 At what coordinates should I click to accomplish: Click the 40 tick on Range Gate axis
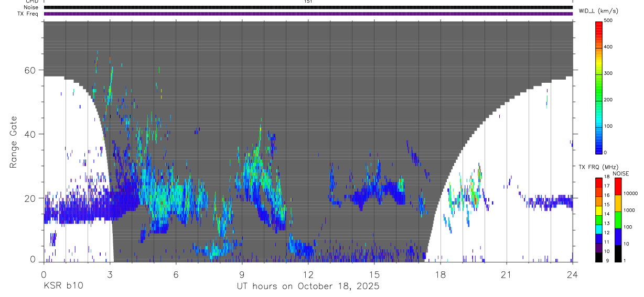(31, 134)
